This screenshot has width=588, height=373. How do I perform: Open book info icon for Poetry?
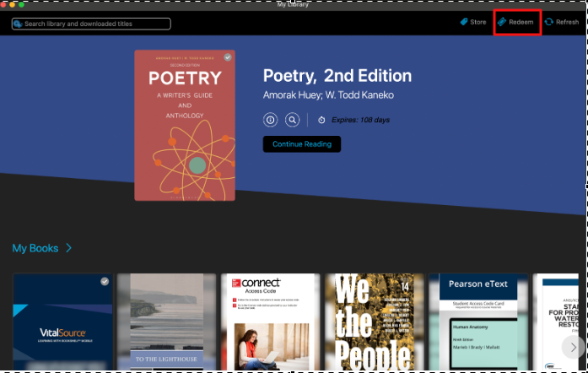(270, 120)
